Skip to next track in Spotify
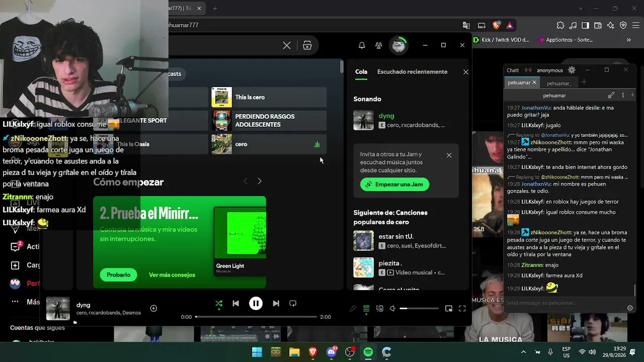Viewport: 644px width, 362px height. pos(276,304)
